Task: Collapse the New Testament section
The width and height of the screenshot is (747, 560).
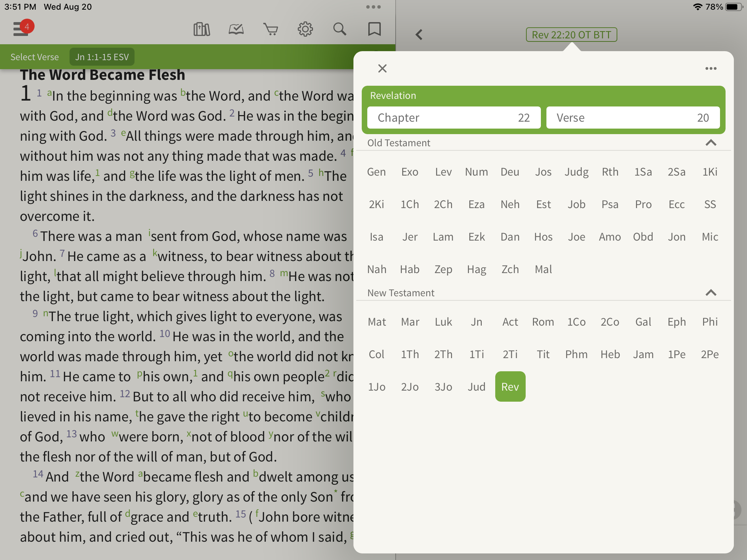Action: click(x=711, y=293)
